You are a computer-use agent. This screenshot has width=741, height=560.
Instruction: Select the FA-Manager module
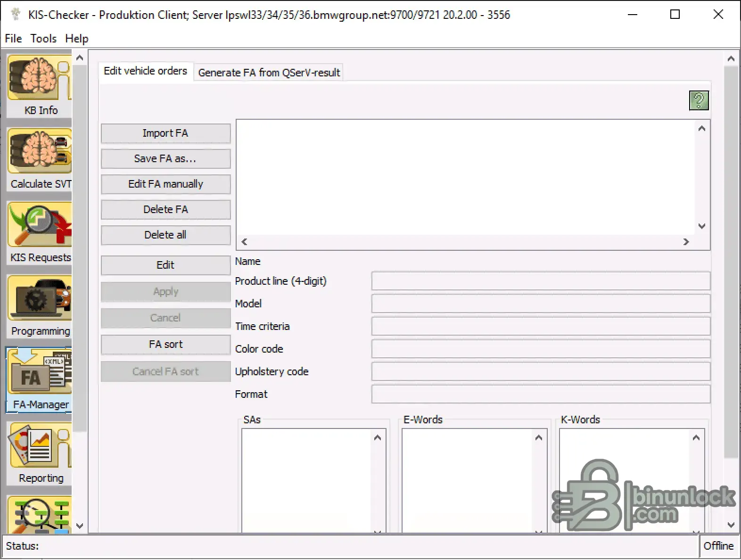40,380
